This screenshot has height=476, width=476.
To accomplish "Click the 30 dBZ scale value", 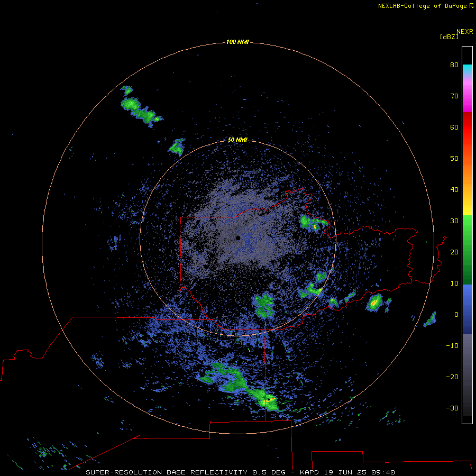I will [x=454, y=221].
